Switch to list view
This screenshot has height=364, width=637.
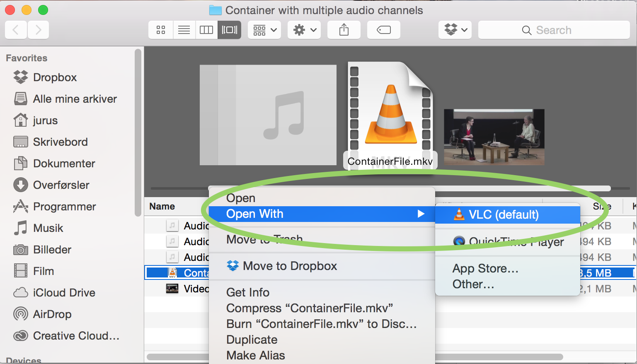184,30
